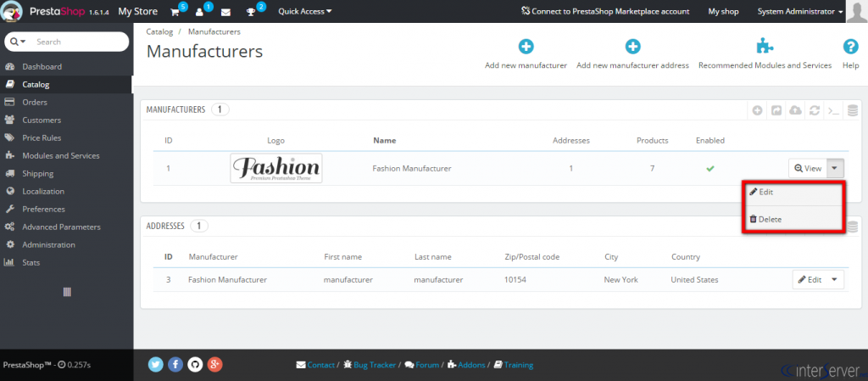The height and width of the screenshot is (381, 868).
Task: Click the Twitter icon in the footer
Action: (156, 364)
